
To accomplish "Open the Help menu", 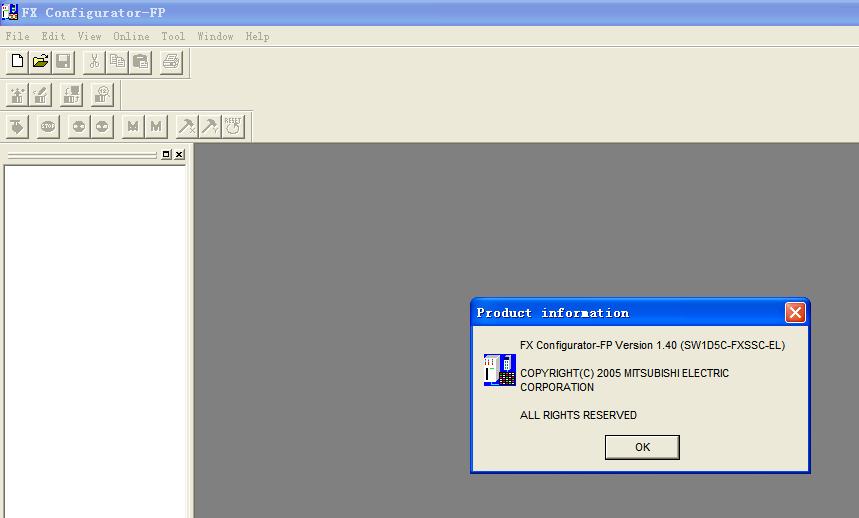I will [257, 36].
